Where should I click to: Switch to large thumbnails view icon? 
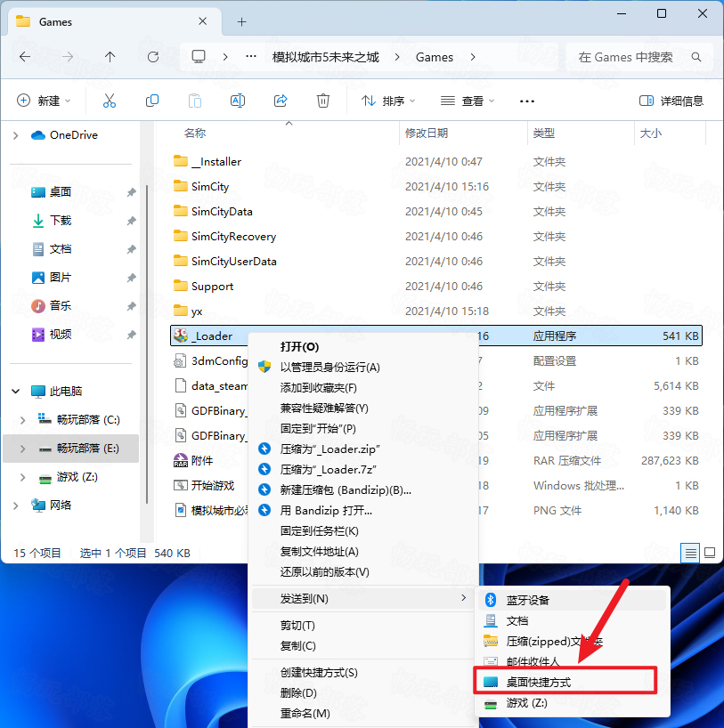710,553
